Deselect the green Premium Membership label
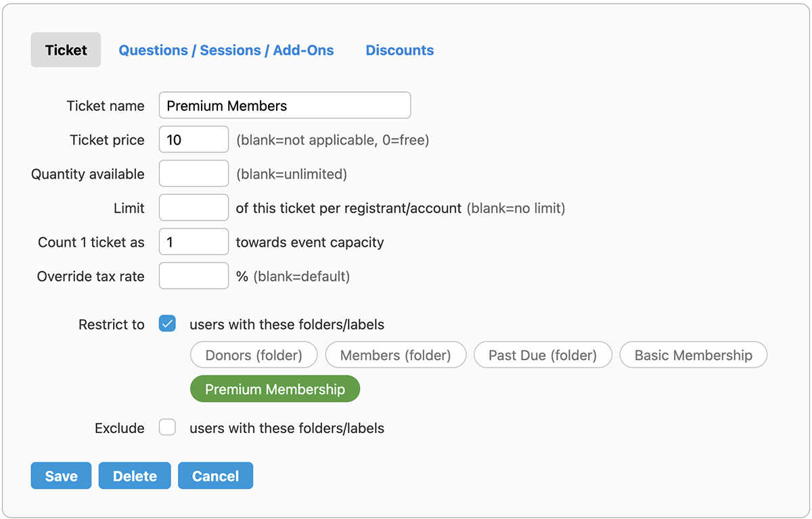Screen dimensions: 812x519 pos(275,389)
